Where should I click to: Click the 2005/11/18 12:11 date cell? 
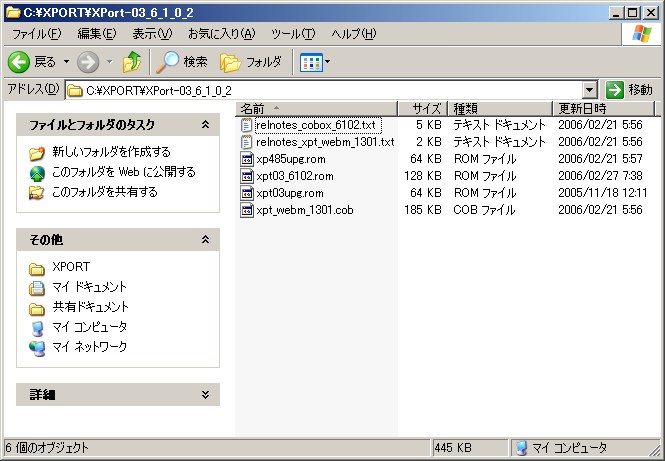click(x=603, y=193)
